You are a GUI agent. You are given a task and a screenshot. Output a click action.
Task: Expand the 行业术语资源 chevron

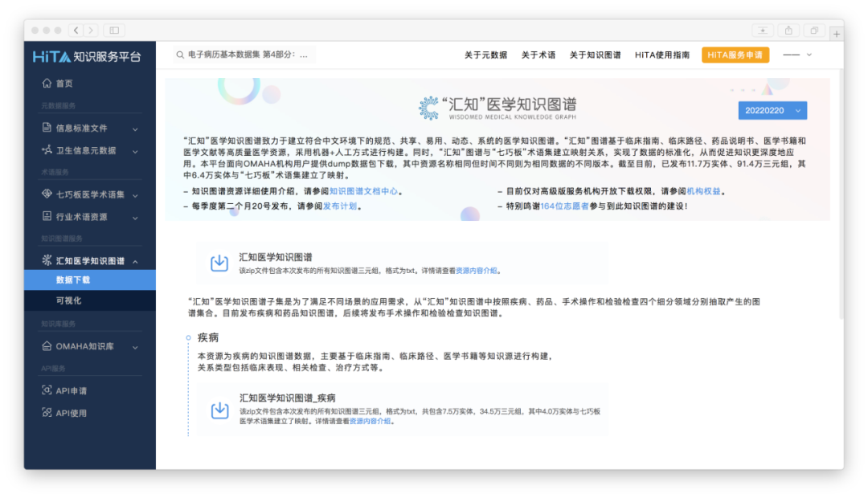135,218
